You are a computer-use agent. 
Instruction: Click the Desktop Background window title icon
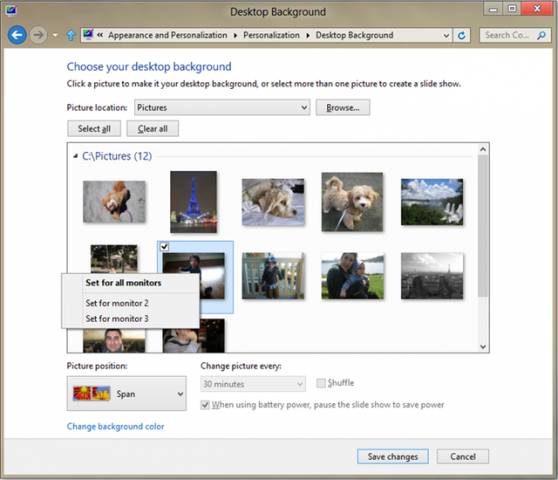point(10,11)
